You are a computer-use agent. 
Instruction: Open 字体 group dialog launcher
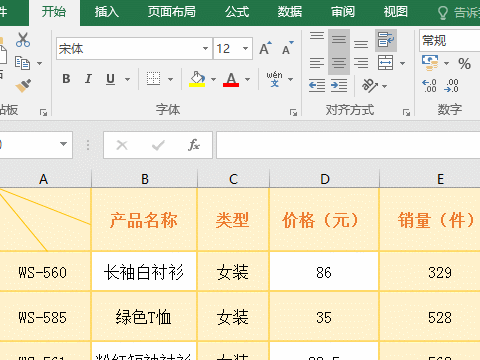[x=293, y=113]
